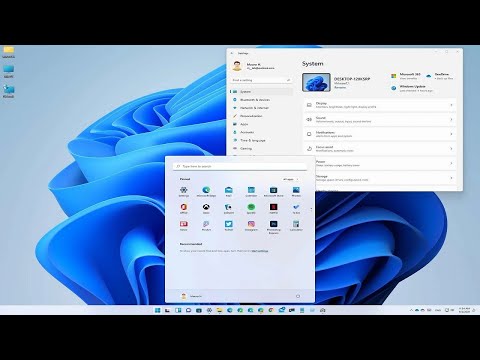Launch Office from pinned apps
Viewport: 480px width, 360px height.
(183, 208)
